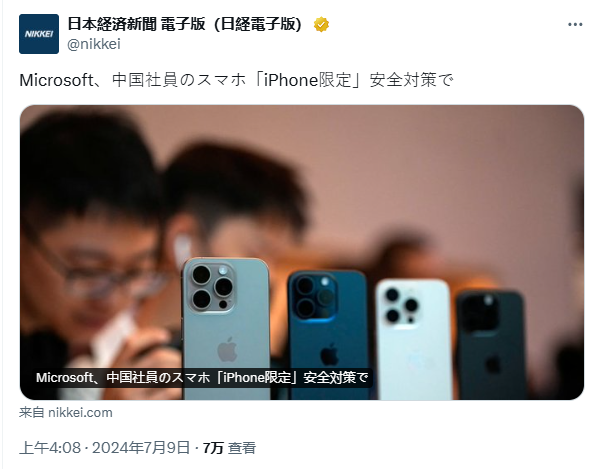Click the caption overlay on the article image
Image resolution: width=600 pixels, height=469 pixels.
[x=202, y=378]
